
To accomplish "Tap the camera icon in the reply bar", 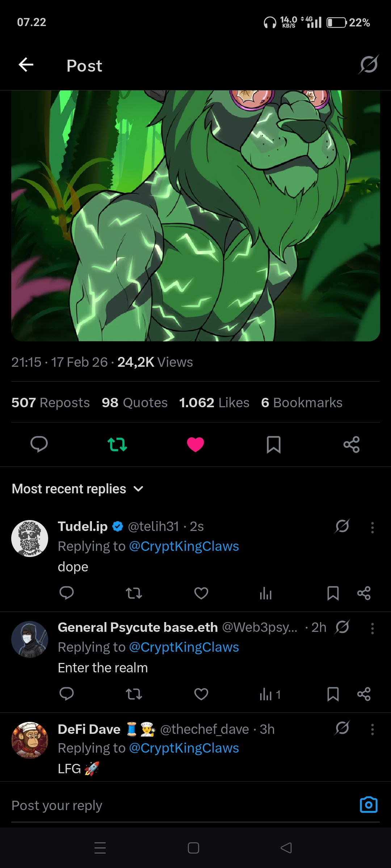I will click(x=369, y=805).
